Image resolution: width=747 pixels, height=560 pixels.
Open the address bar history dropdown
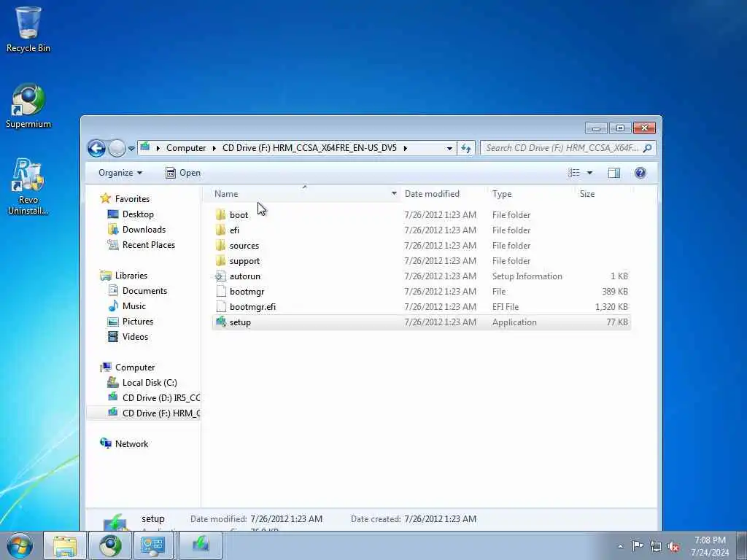[449, 148]
